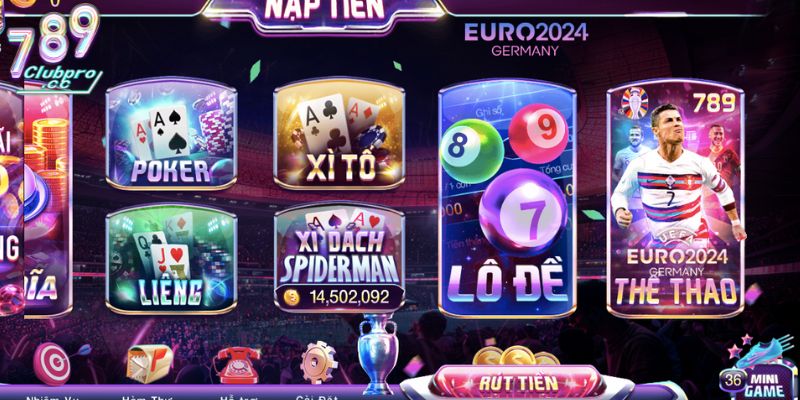Image resolution: width=800 pixels, height=400 pixels.
Task: Click the red telephone support icon
Action: click(x=238, y=365)
